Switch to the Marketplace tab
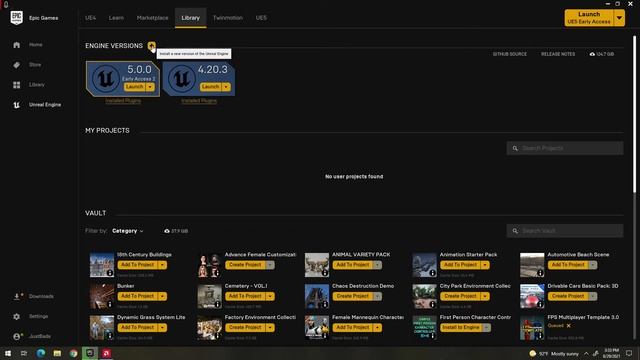 (x=152, y=18)
